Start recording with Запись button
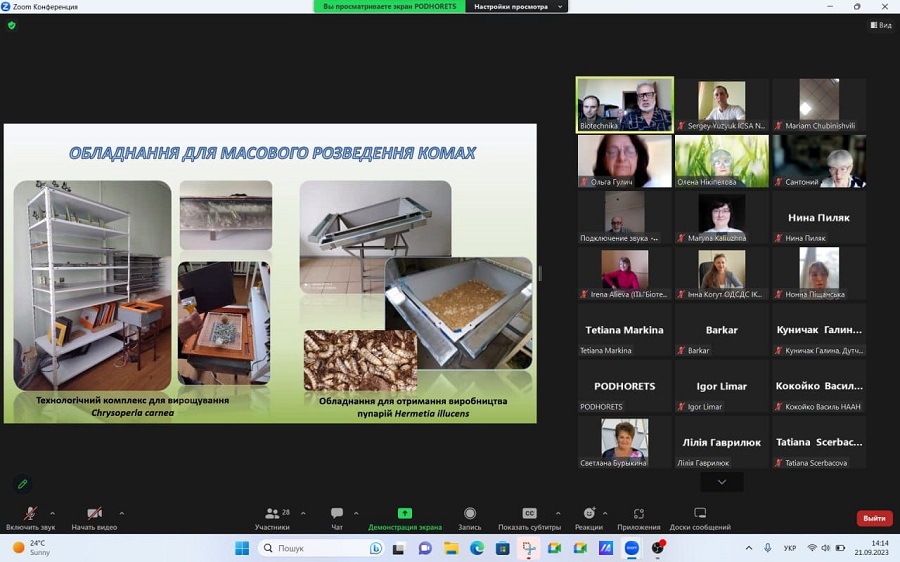The width and height of the screenshot is (900, 562). tap(469, 516)
